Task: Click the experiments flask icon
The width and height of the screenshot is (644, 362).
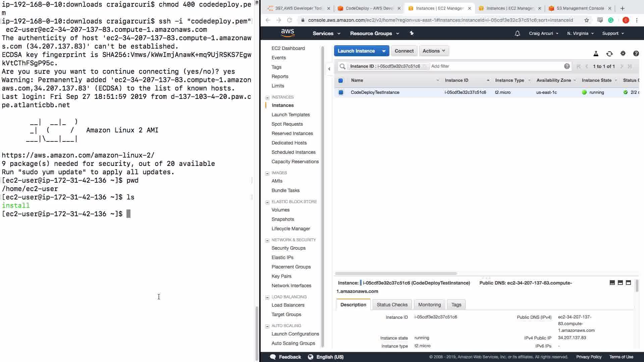Action: click(596, 54)
